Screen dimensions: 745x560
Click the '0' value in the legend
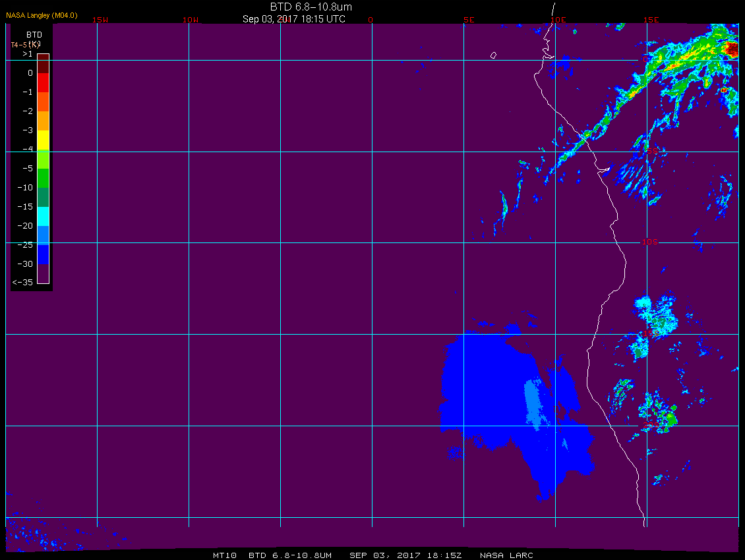(30, 73)
